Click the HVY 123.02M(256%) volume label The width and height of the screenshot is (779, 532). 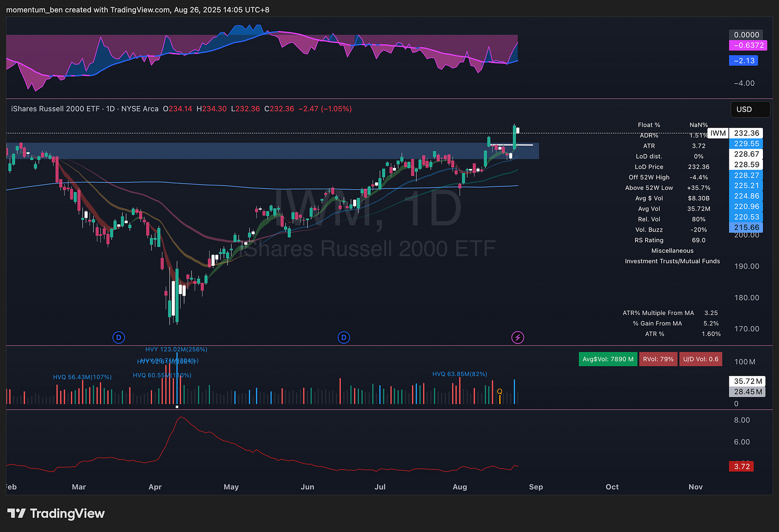pyautogui.click(x=176, y=350)
